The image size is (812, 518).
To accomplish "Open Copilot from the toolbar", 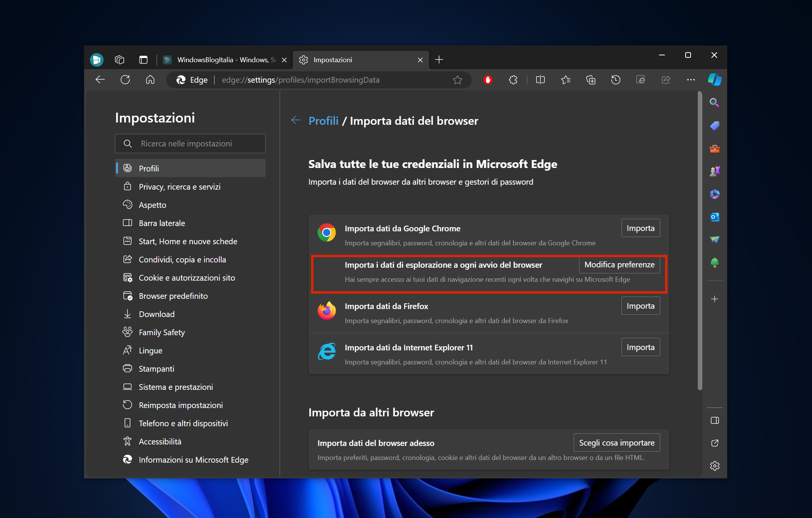I will [x=715, y=80].
